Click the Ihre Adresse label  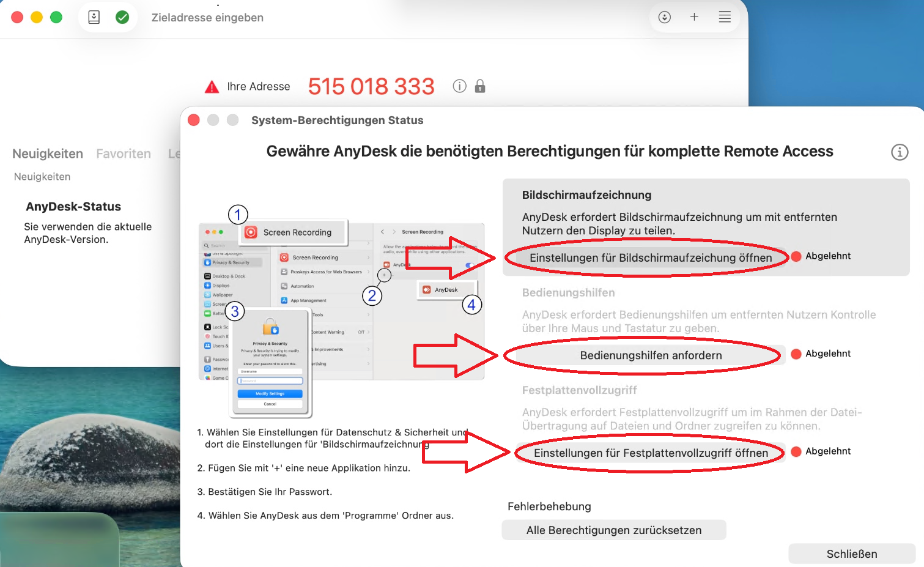click(259, 87)
